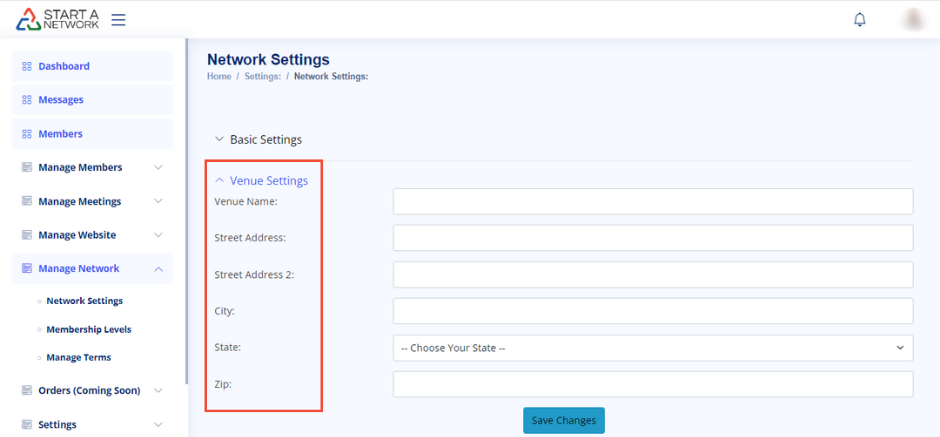
Task: Open the Choose Your State dropdown
Action: 652,348
